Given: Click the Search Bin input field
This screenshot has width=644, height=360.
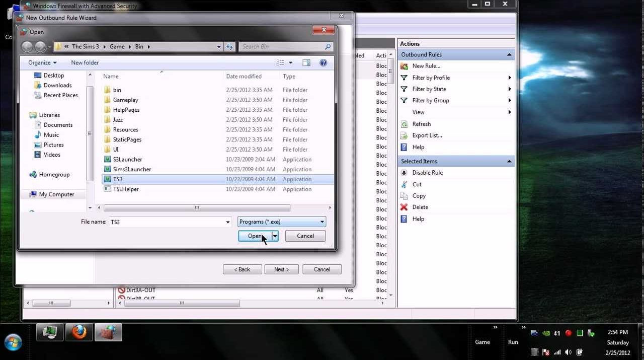Looking at the screenshot, I should tap(282, 47).
